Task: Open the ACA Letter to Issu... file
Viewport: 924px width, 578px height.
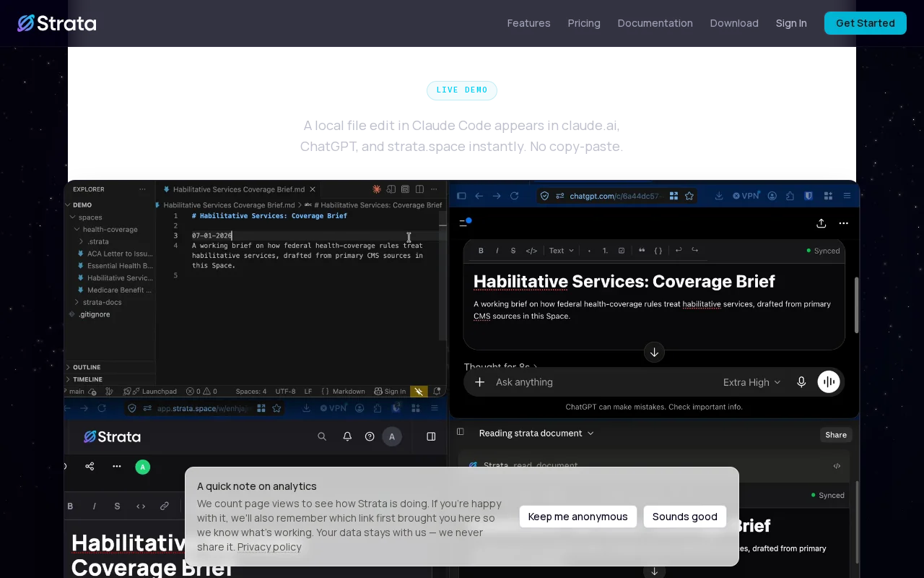Action: coord(120,254)
